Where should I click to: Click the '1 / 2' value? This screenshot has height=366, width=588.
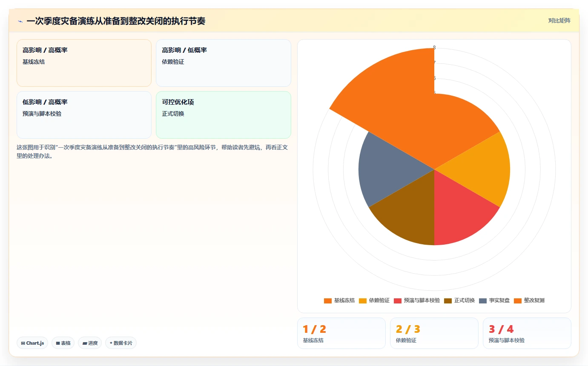314,329
